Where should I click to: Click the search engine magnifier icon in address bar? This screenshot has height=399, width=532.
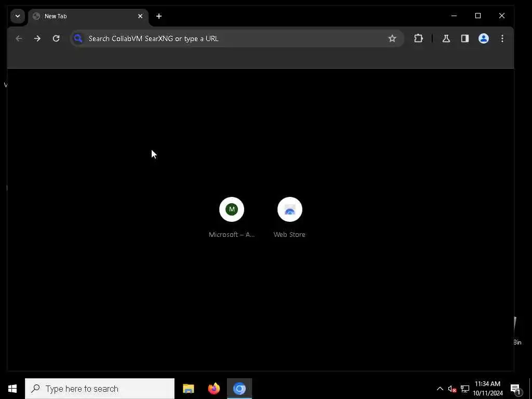click(x=78, y=38)
